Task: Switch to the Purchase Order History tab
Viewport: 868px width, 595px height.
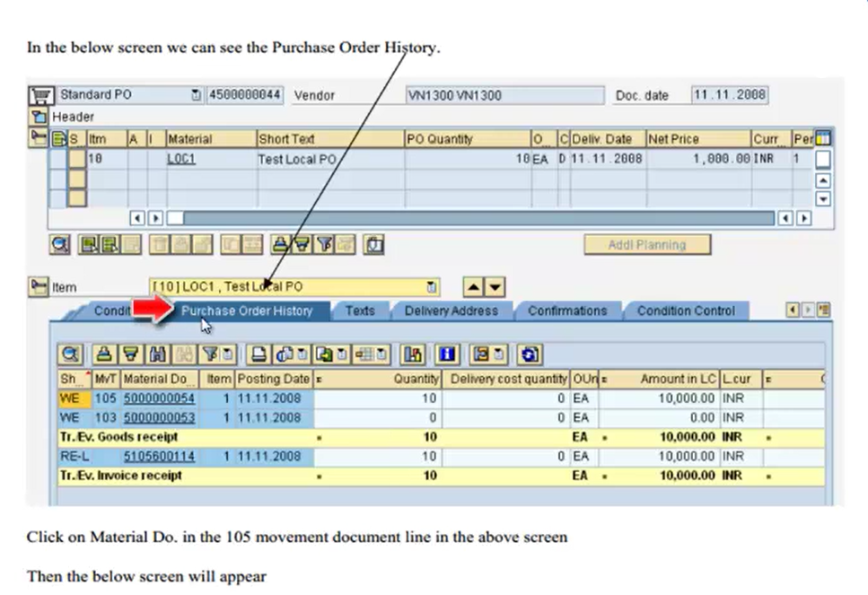Action: point(247,311)
